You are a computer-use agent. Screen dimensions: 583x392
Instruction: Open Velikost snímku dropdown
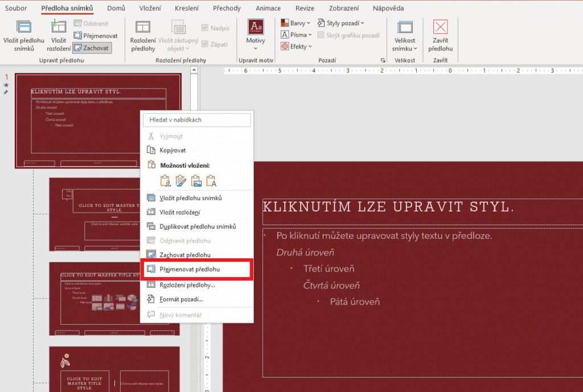tap(405, 35)
